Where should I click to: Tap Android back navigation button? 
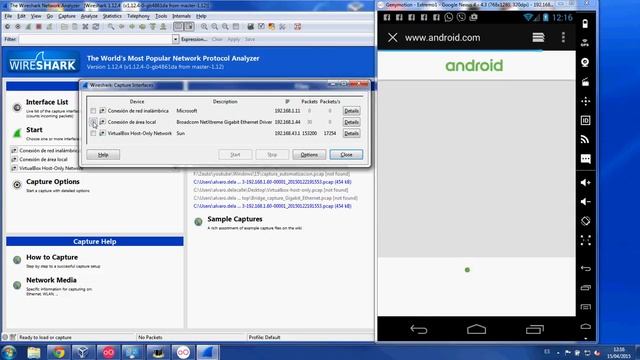[419, 329]
